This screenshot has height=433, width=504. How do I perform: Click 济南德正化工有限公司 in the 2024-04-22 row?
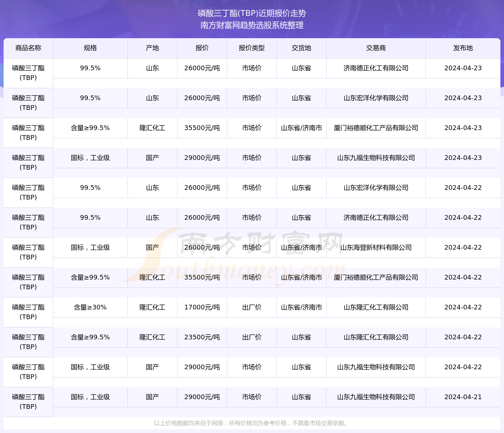click(376, 218)
